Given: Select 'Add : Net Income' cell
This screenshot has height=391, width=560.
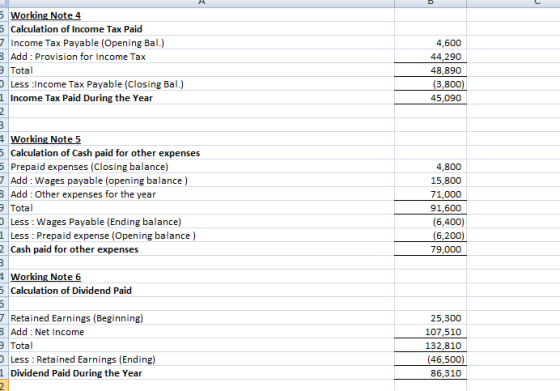Looking at the screenshot, I should pyautogui.click(x=201, y=332).
